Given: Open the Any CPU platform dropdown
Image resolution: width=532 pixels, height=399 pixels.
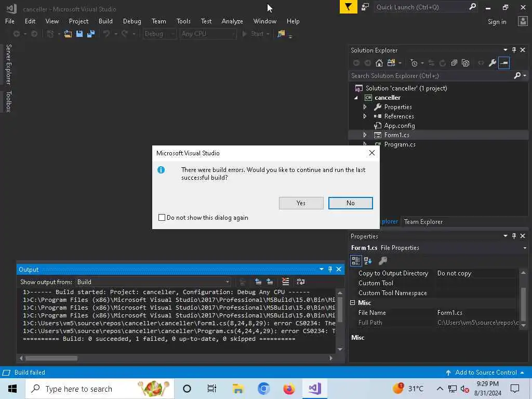Looking at the screenshot, I should [208, 34].
